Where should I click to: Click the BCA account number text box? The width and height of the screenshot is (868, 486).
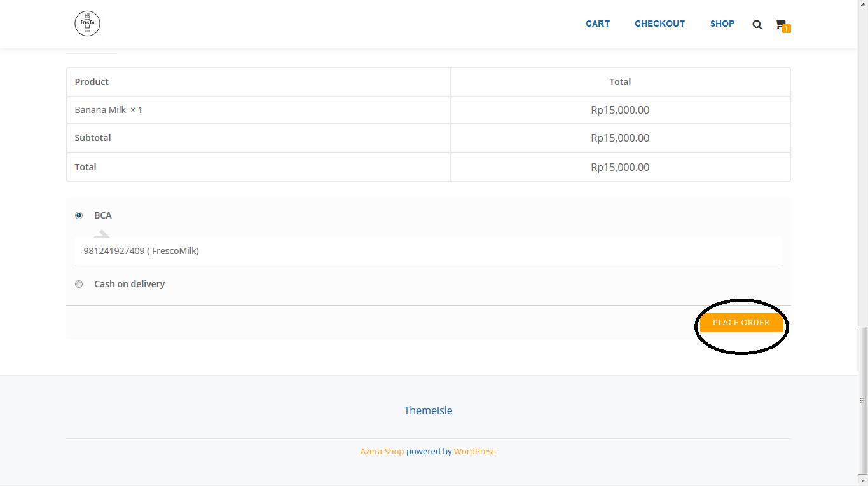click(x=428, y=251)
